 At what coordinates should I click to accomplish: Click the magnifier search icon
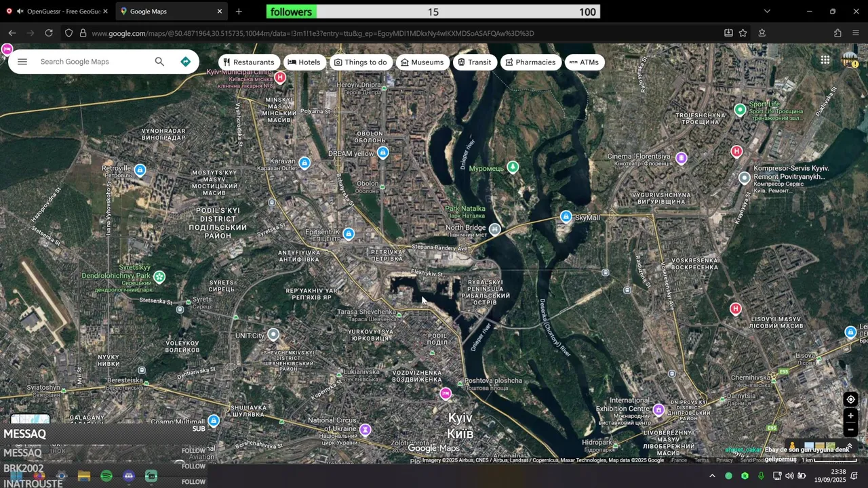[159, 62]
